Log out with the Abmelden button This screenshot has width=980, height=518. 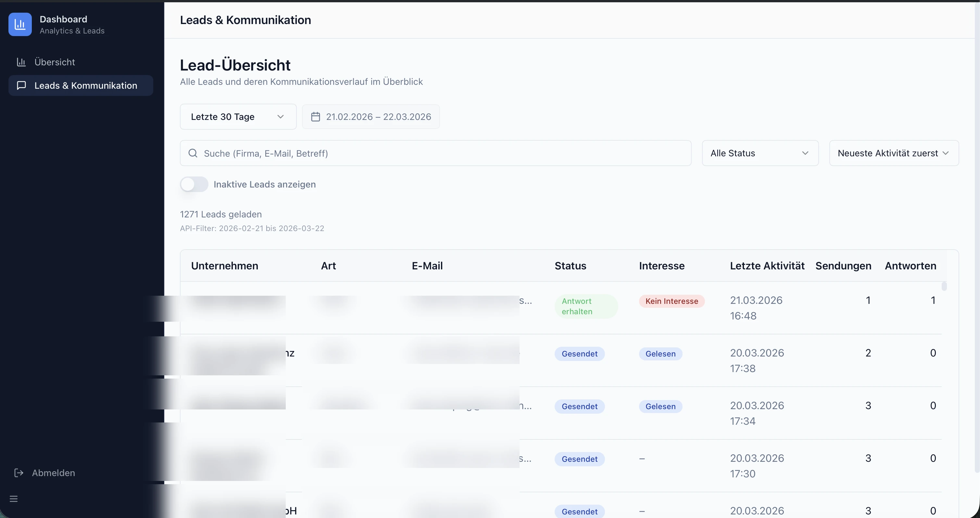[x=45, y=473]
